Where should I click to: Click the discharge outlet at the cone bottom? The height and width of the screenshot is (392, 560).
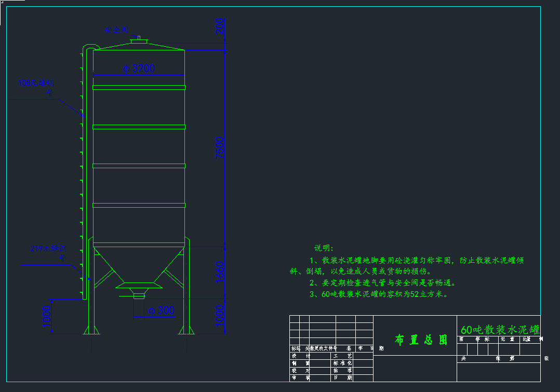coord(139,296)
